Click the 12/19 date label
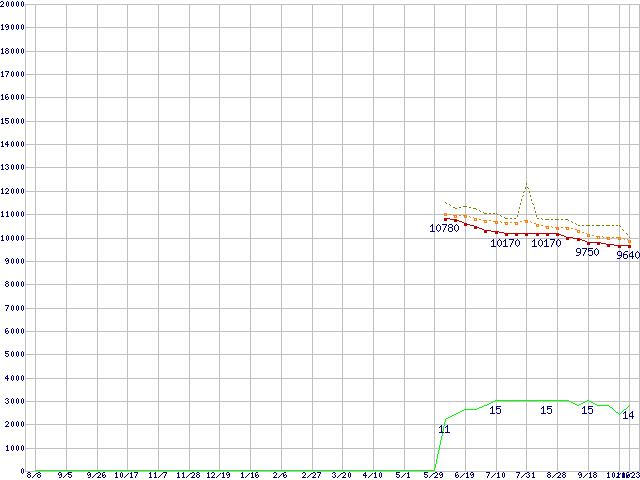This screenshot has height=480, width=640. click(x=219, y=475)
